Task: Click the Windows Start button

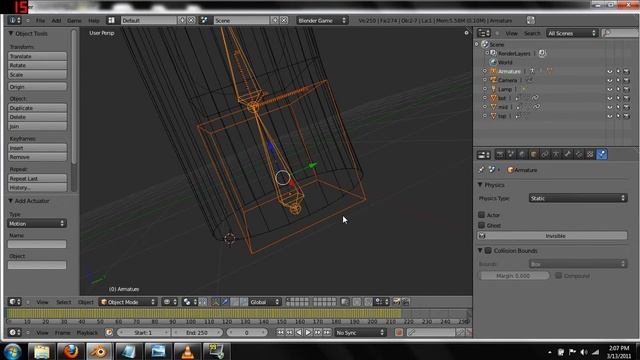Action: 13,351
